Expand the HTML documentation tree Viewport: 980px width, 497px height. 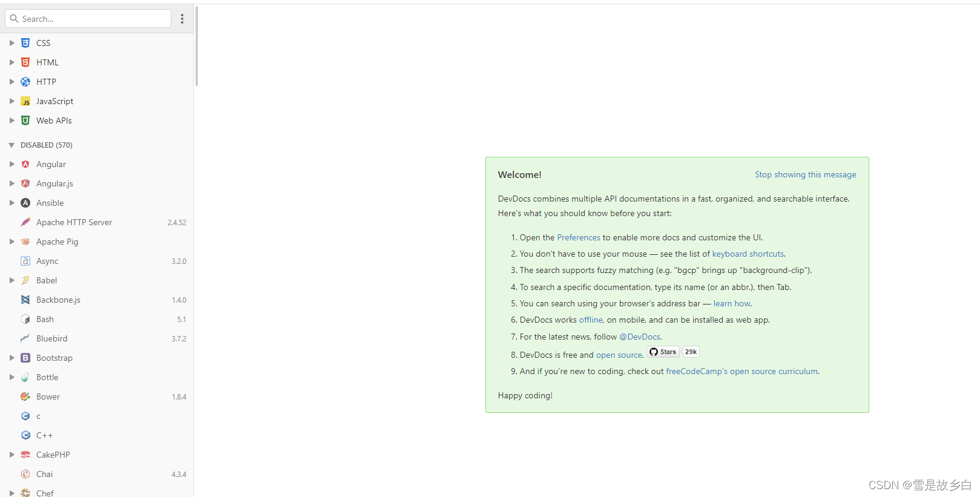[x=12, y=62]
